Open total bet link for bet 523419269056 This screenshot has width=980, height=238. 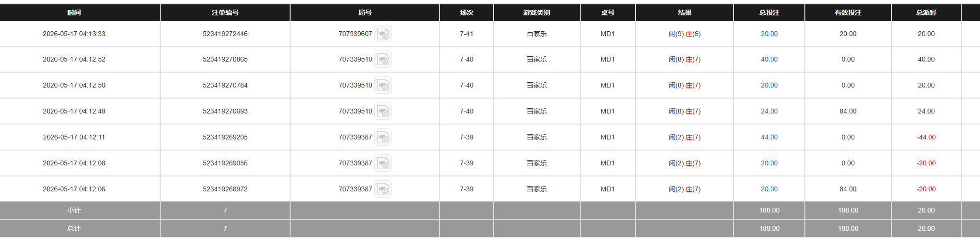(769, 163)
